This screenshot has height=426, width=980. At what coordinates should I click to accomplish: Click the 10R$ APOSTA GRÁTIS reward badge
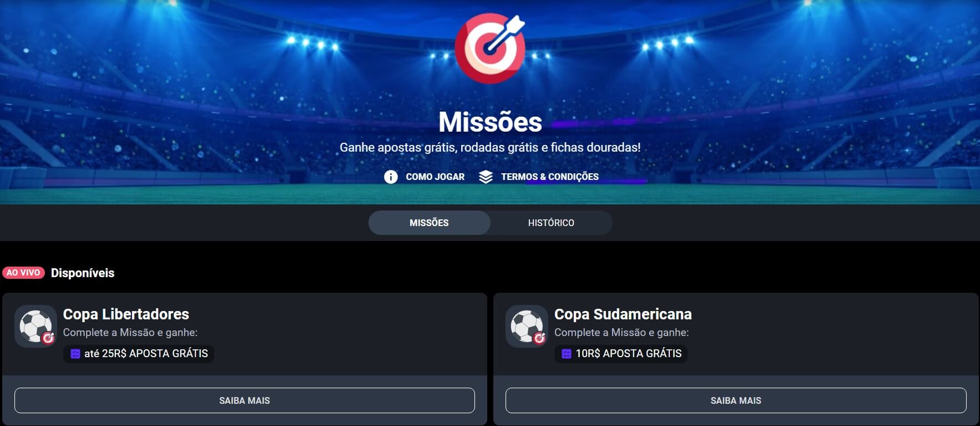(x=621, y=354)
